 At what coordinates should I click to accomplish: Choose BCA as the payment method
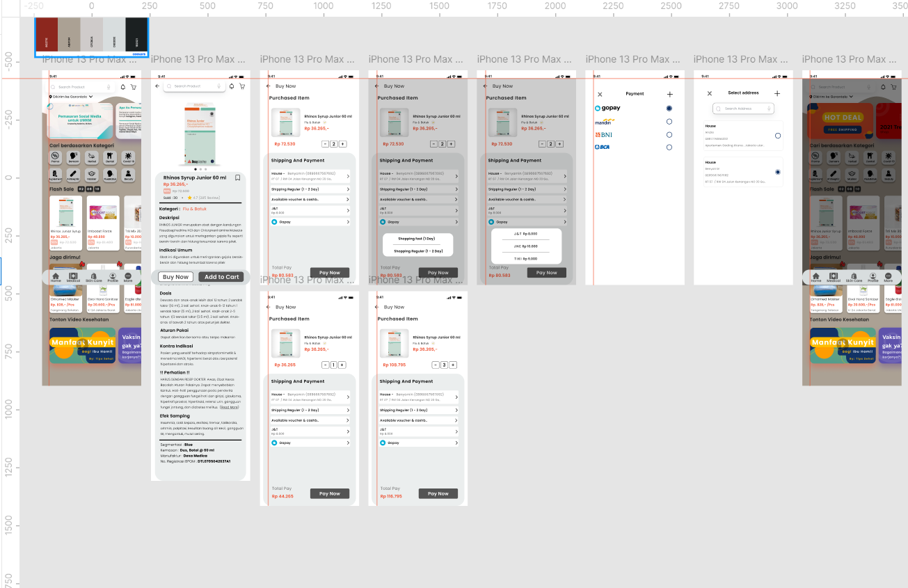669,147
